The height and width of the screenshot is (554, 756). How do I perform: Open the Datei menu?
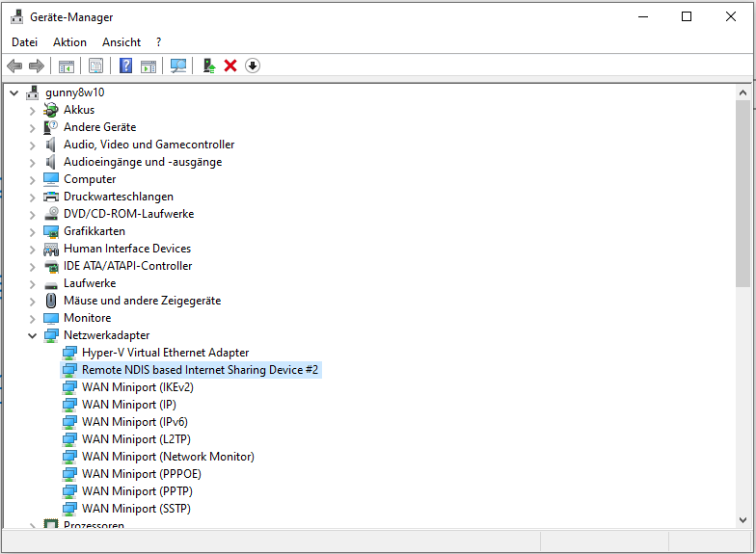click(25, 42)
